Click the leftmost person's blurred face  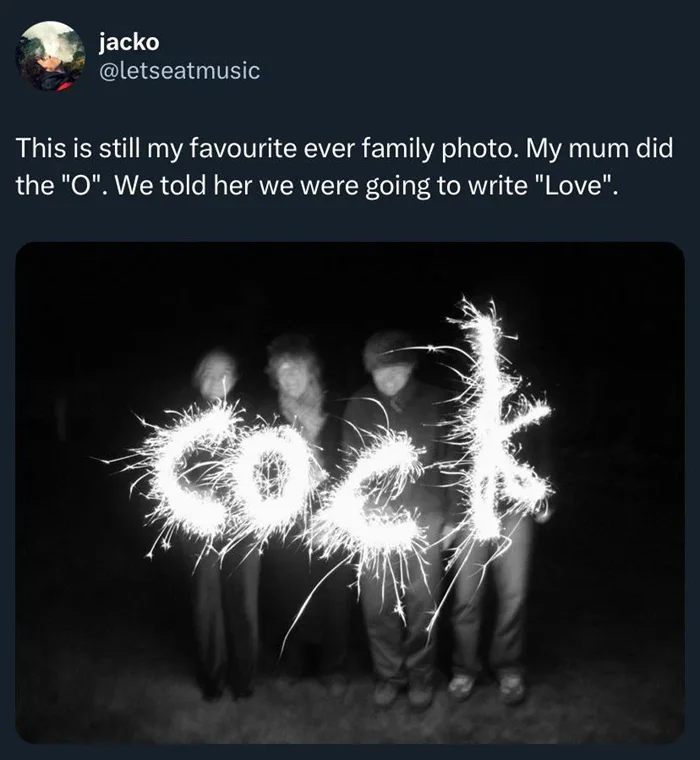pyautogui.click(x=216, y=375)
